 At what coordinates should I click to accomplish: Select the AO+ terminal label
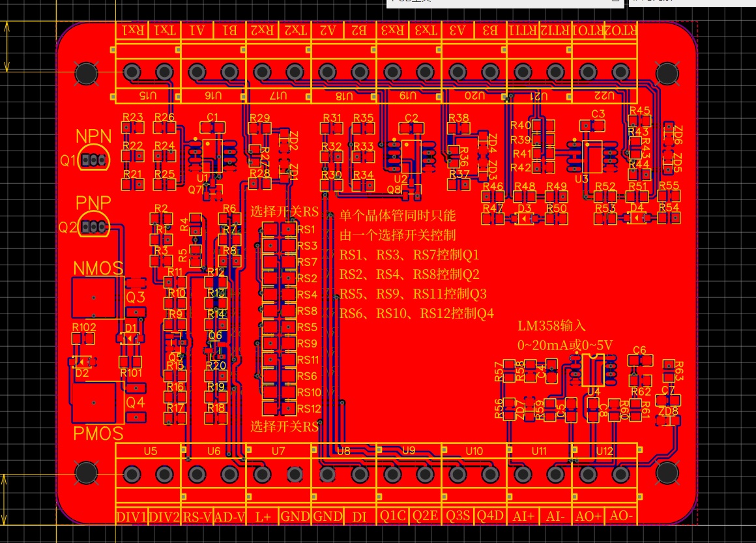click(589, 516)
